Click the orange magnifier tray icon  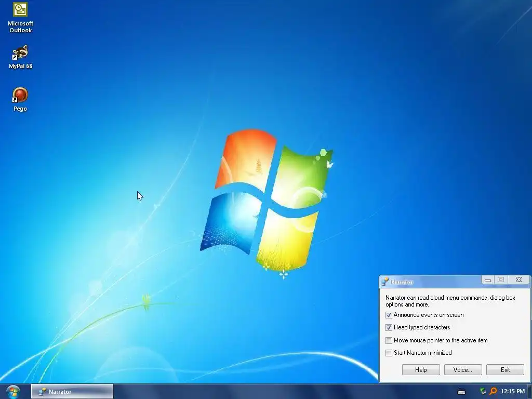[494, 392]
